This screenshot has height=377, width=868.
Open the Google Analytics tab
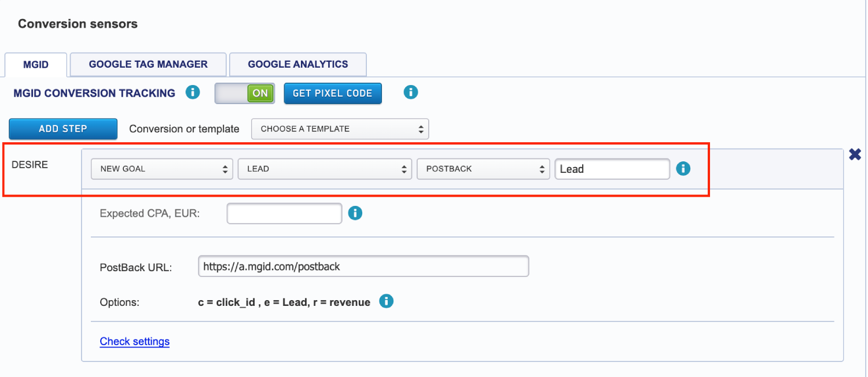[x=298, y=65]
